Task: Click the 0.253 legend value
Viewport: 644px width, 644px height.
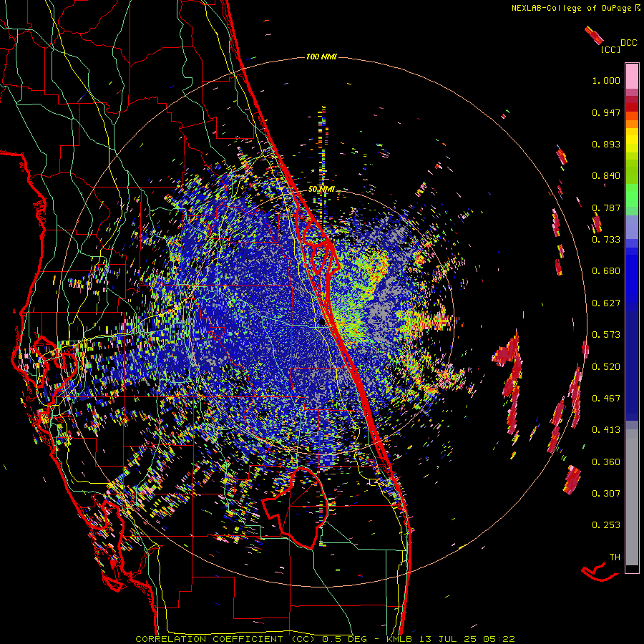Action: [606, 525]
